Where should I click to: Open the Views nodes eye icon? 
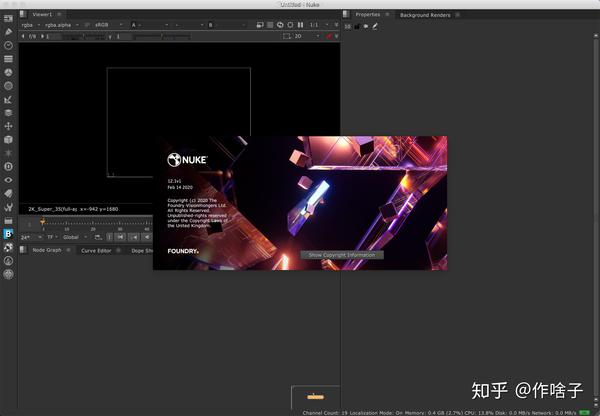tap(8, 180)
